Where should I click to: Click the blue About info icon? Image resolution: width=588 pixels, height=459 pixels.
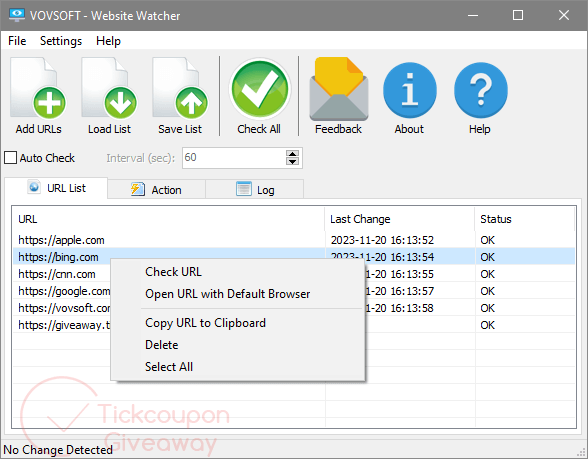click(x=410, y=90)
